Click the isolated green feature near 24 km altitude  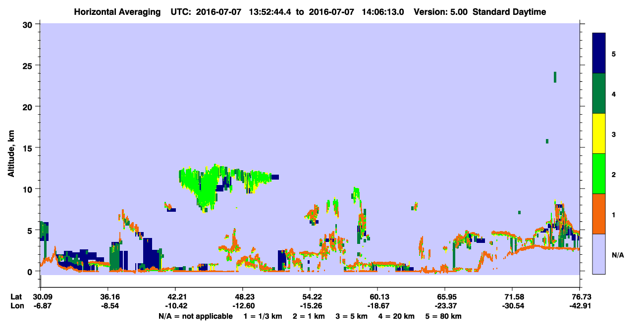pos(555,77)
